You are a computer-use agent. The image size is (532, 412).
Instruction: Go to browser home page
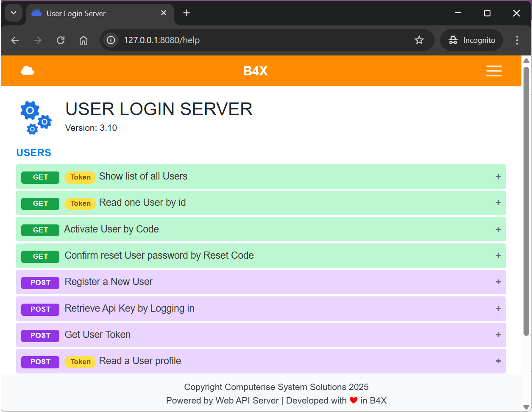tap(84, 40)
